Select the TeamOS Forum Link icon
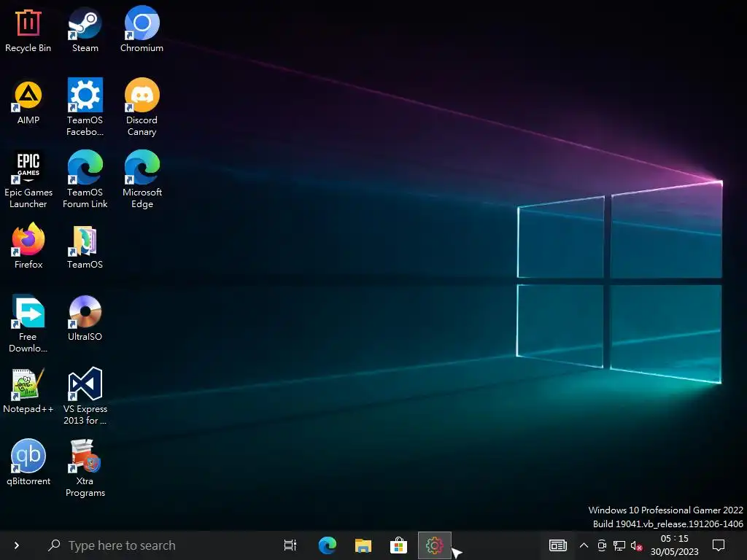747x560 pixels. point(85,179)
